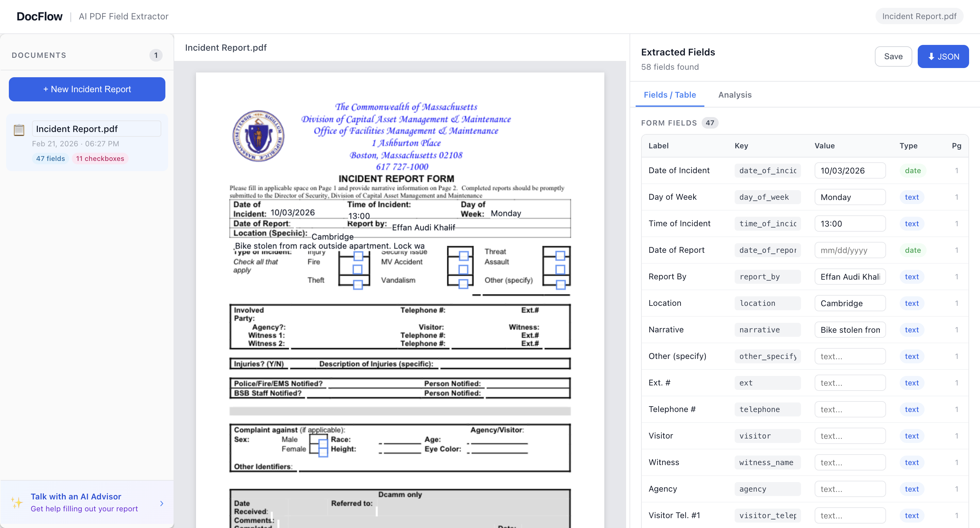Image resolution: width=980 pixels, height=528 pixels.
Task: Check the Theft checkbox on the form
Action: click(358, 284)
